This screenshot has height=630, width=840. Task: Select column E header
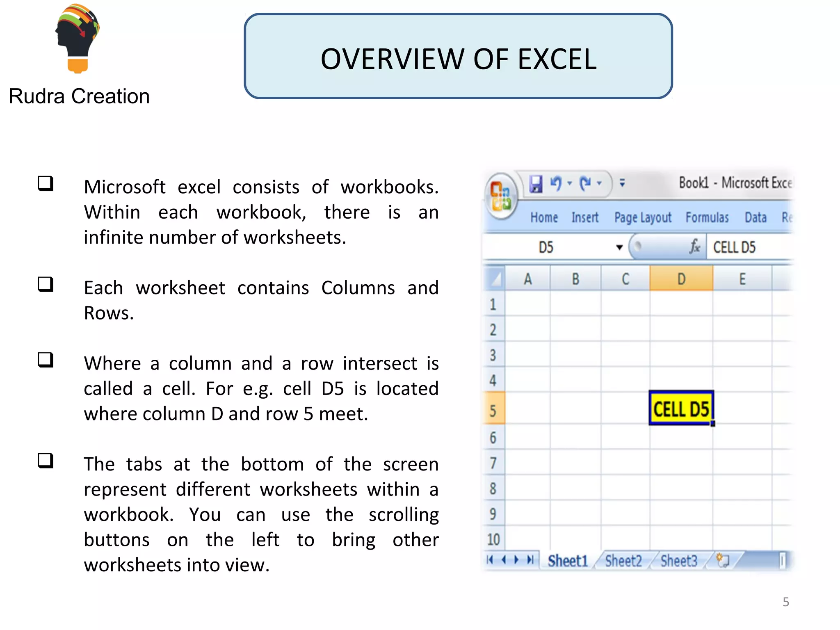click(742, 279)
